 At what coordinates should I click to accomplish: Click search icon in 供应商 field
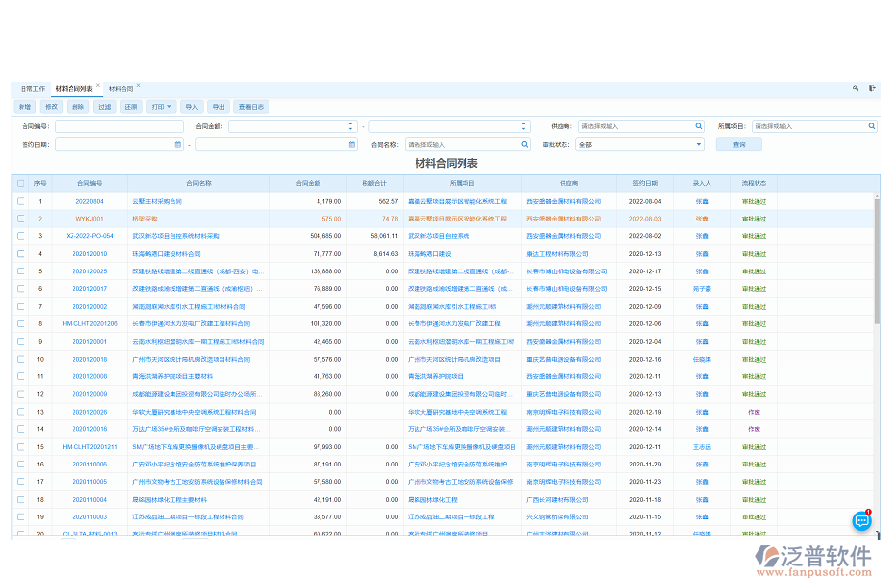pos(699,126)
